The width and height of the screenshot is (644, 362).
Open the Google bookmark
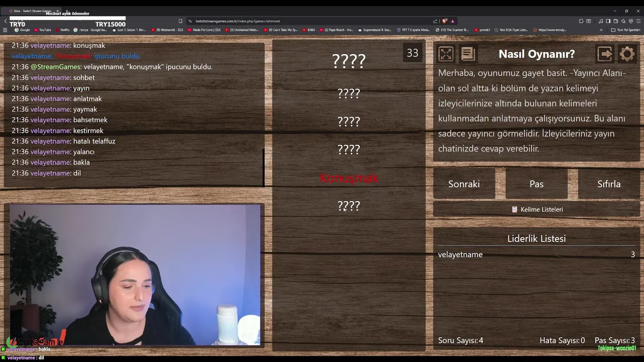click(22, 30)
